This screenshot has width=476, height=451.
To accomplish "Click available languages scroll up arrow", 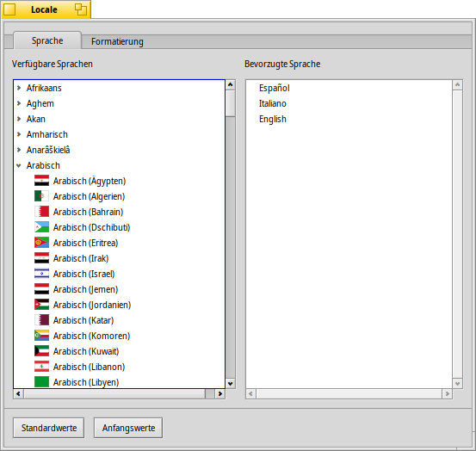I will pyautogui.click(x=231, y=84).
